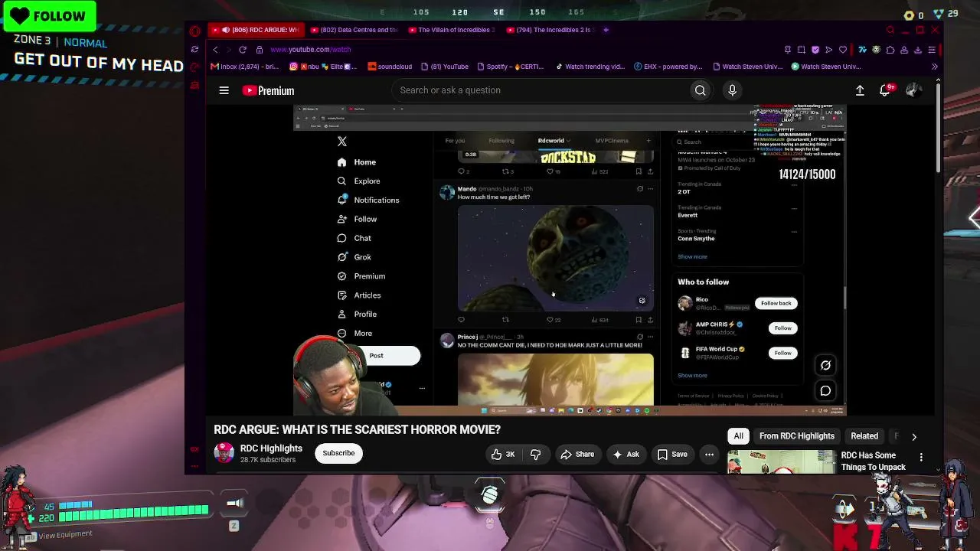Click the X More icon in video
The image size is (980, 551).
(341, 334)
